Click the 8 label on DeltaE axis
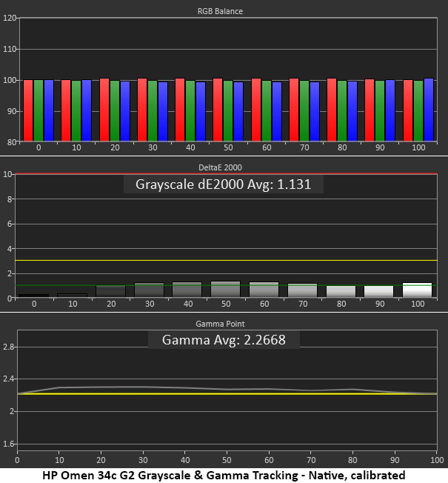 tap(10, 199)
